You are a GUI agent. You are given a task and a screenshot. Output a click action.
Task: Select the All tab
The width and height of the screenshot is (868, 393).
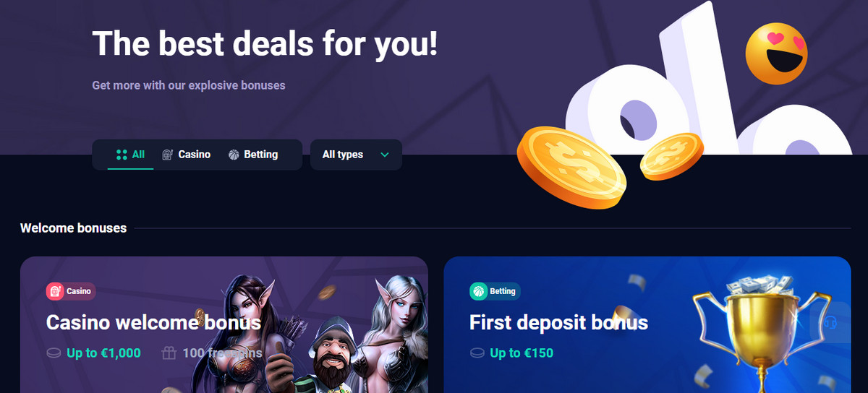pos(130,155)
